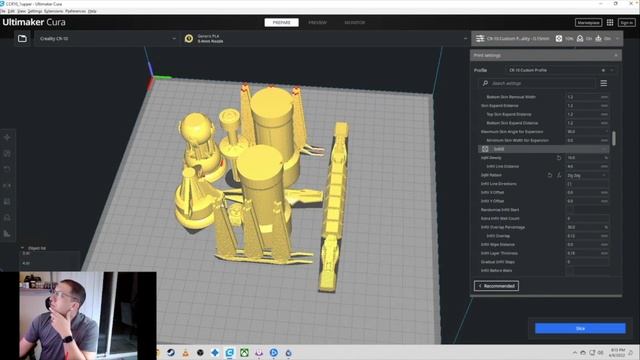Edit the Infill Line Distance value field

pyautogui.click(x=587, y=167)
